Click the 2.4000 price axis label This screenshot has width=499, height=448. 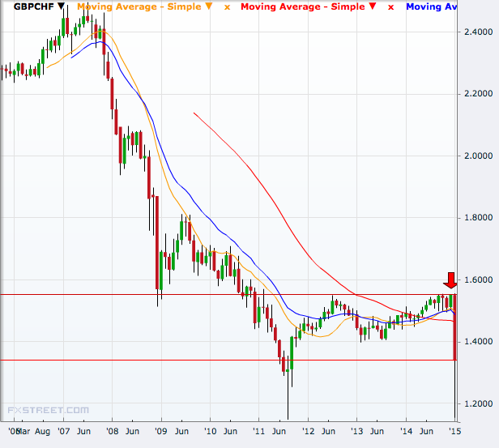[x=478, y=32]
